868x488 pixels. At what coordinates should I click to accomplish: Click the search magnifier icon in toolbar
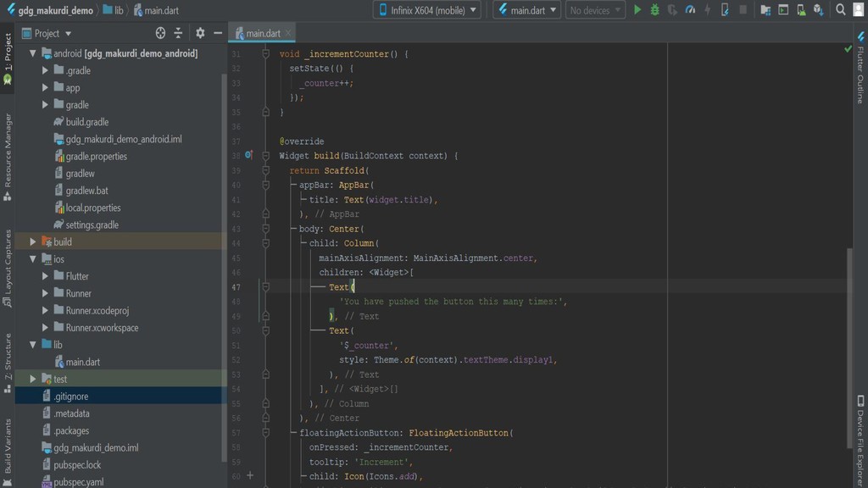[840, 10]
